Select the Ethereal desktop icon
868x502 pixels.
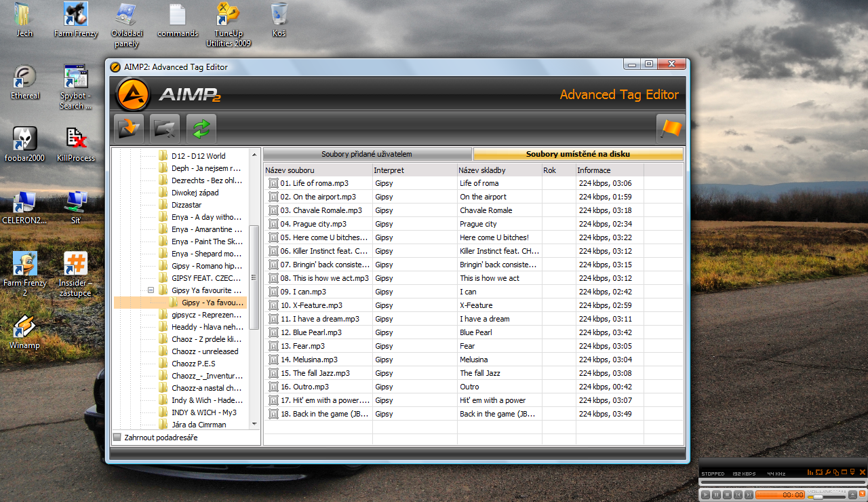tap(25, 82)
